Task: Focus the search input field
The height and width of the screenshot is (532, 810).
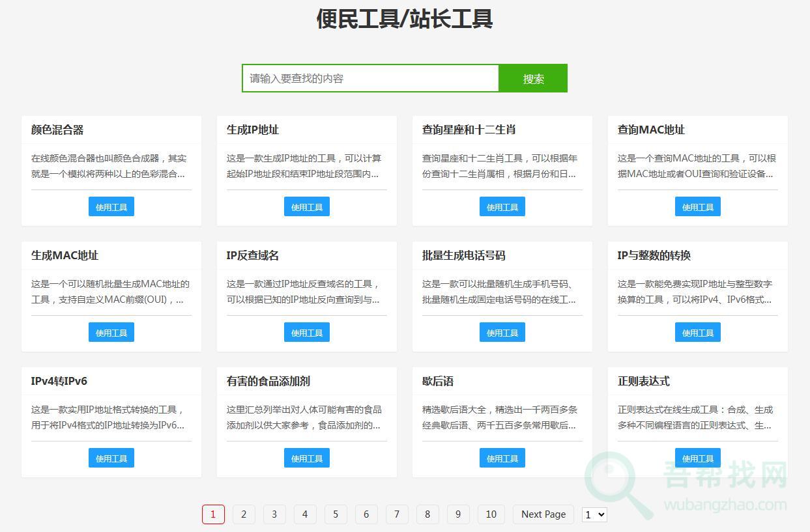Action: pyautogui.click(x=370, y=78)
